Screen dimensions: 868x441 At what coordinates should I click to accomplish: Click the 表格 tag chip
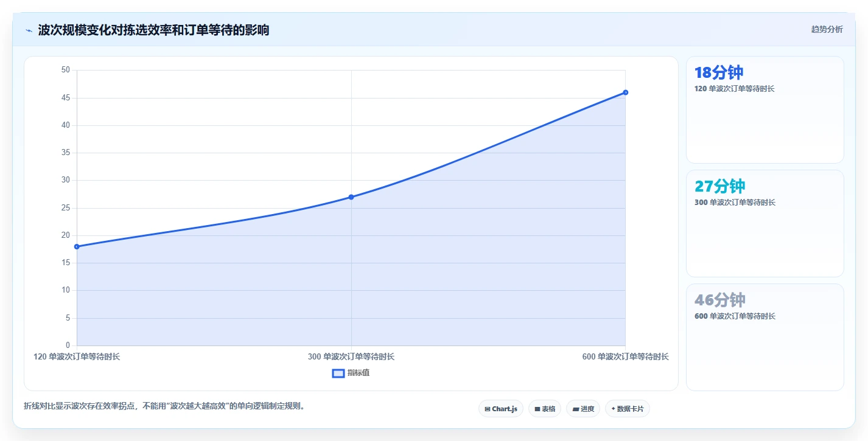tap(545, 409)
